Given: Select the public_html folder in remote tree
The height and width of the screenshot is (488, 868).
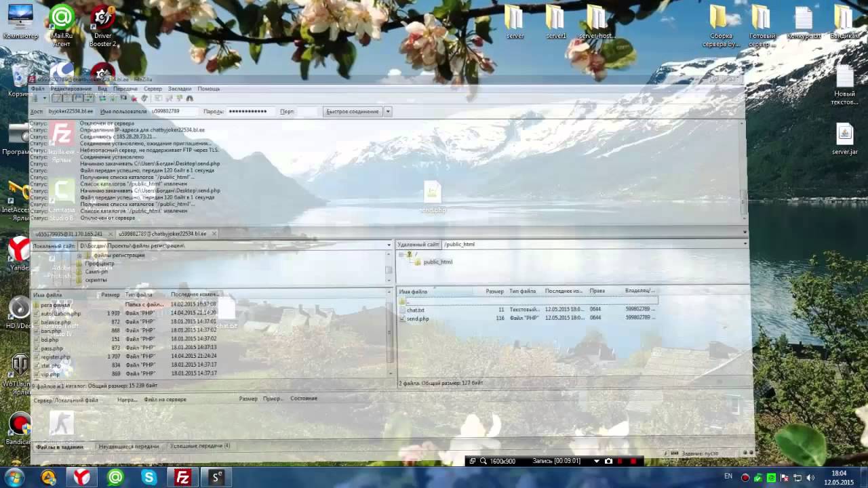Looking at the screenshot, I should click(437, 262).
